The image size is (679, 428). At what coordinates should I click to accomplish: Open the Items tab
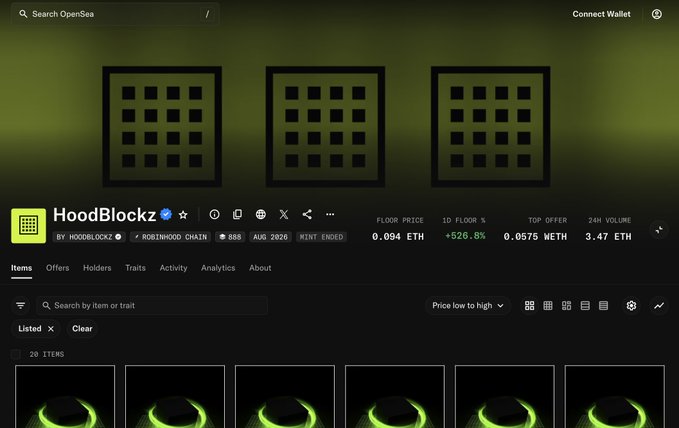22,268
